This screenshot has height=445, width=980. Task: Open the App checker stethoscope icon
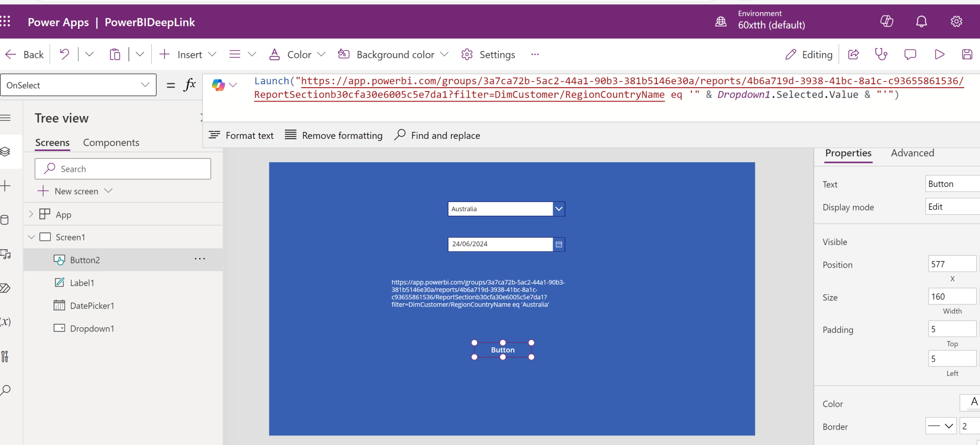point(881,55)
